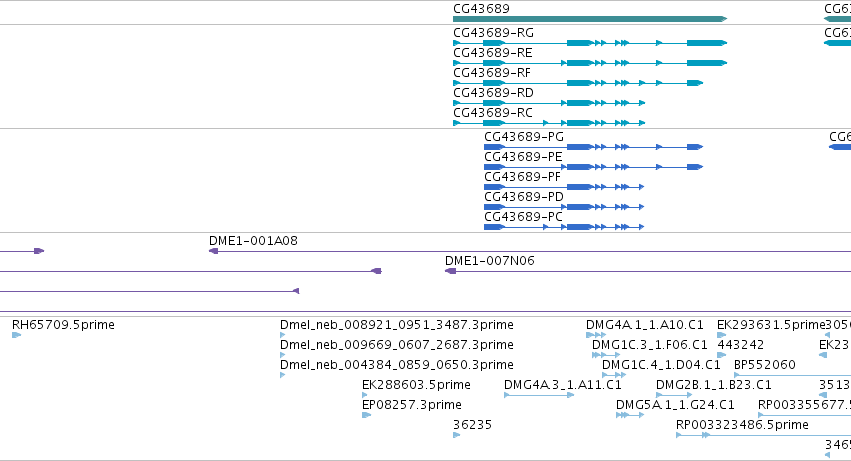851x461 pixels.
Task: Click the CG43689-RF transcript label
Action: 492,73
